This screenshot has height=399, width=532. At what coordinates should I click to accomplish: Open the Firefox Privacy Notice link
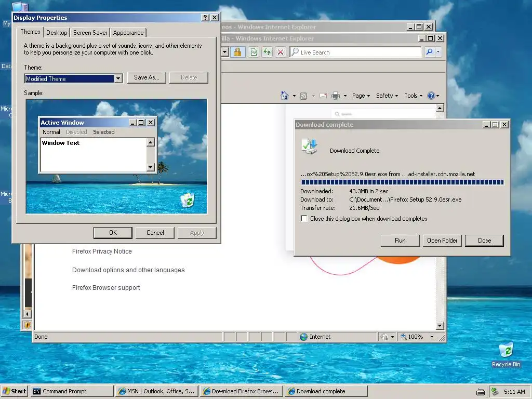coord(102,251)
